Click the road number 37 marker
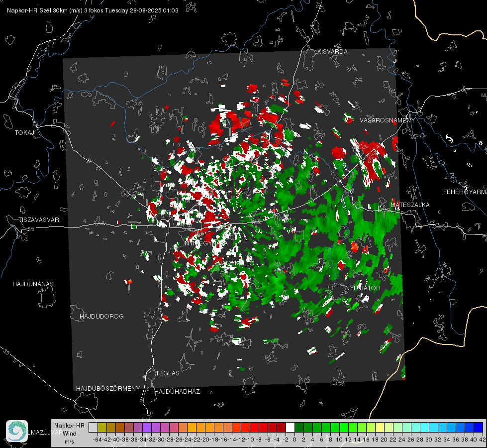487x448 pixels. pyautogui.click(x=16, y=85)
